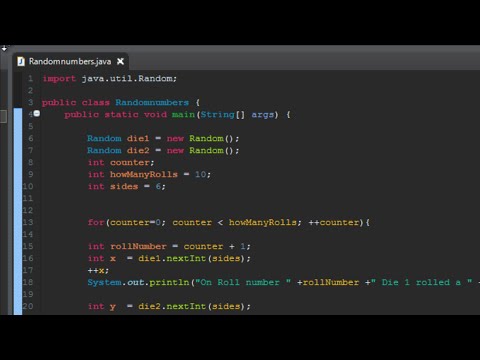
Task: Collapse the main method fold marker
Action: tap(37, 114)
